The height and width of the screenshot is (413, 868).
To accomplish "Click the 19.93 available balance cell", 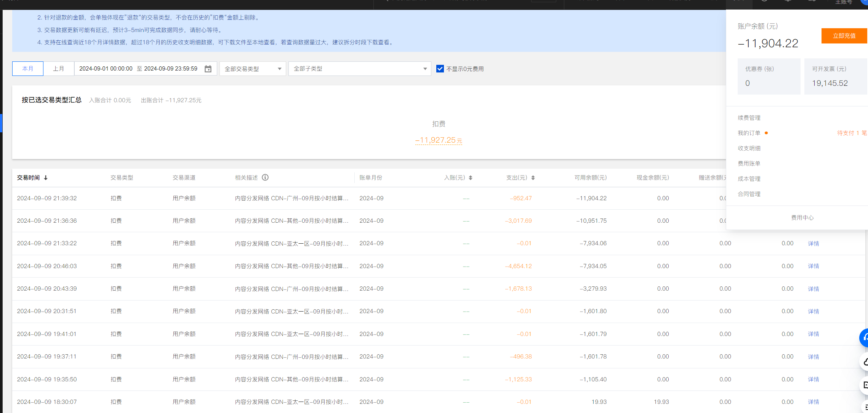I will point(599,402).
